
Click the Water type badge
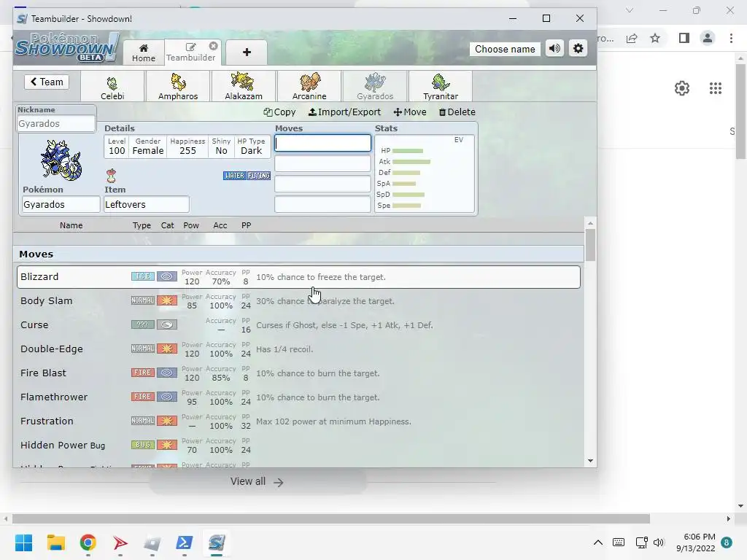point(234,176)
